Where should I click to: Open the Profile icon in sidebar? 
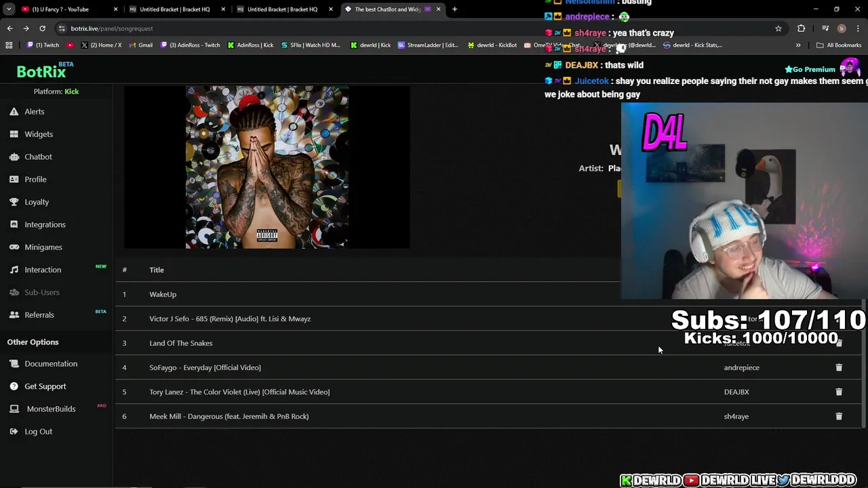[x=14, y=180]
